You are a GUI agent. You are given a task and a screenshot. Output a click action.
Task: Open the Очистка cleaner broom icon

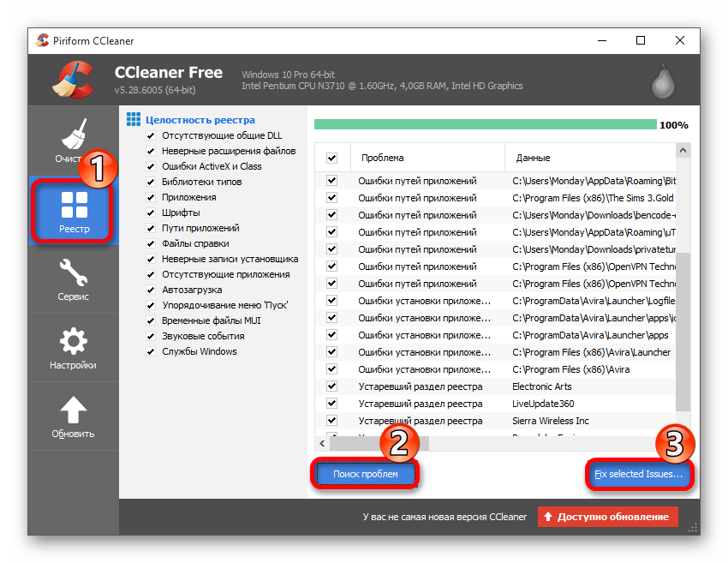pos(74,135)
